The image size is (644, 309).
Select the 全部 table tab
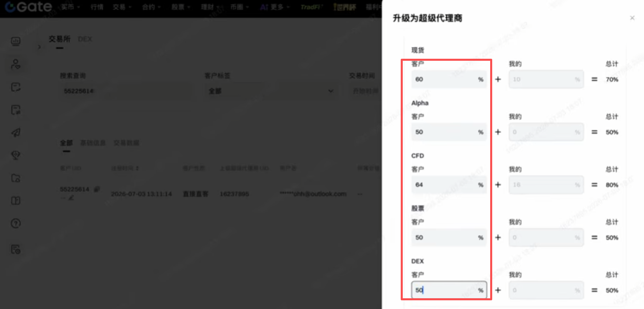point(66,142)
